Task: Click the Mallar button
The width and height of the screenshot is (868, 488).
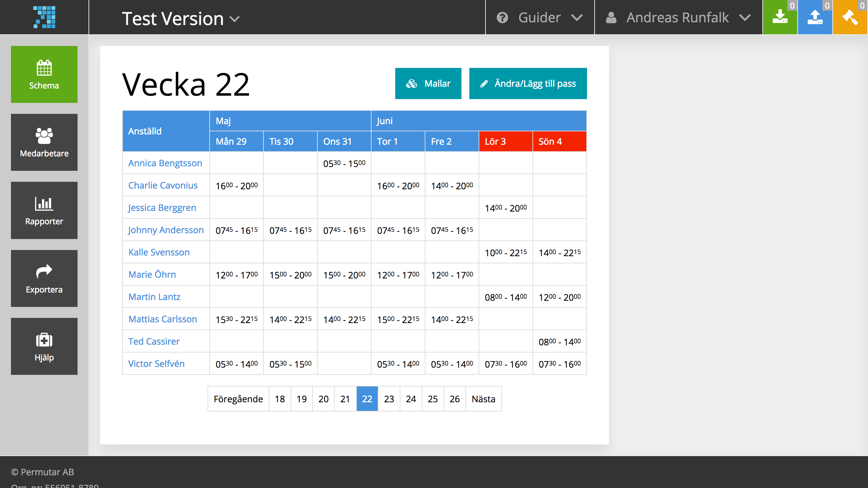Action: [x=428, y=83]
